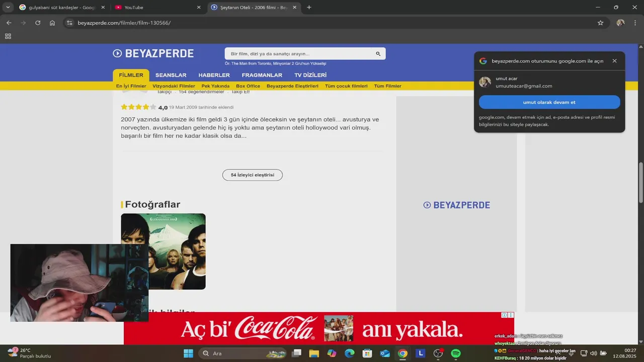
Task: Open the Tüm çocuk filmleri link
Action: (346, 86)
